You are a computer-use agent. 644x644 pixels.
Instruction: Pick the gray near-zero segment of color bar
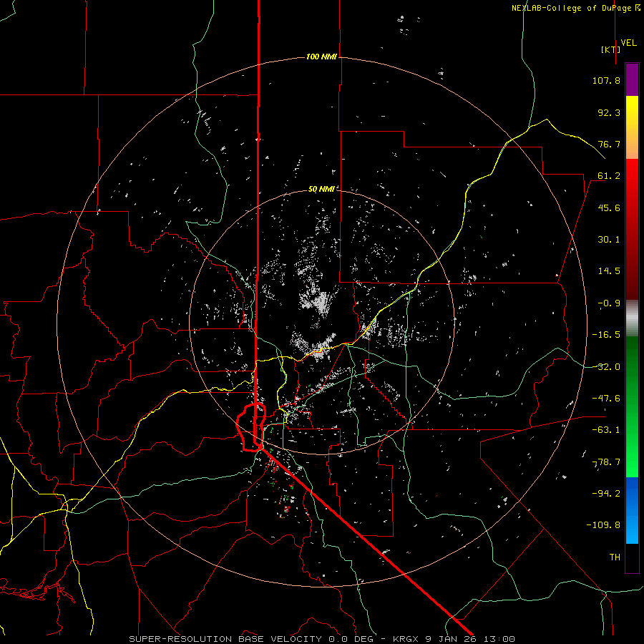(x=632, y=318)
